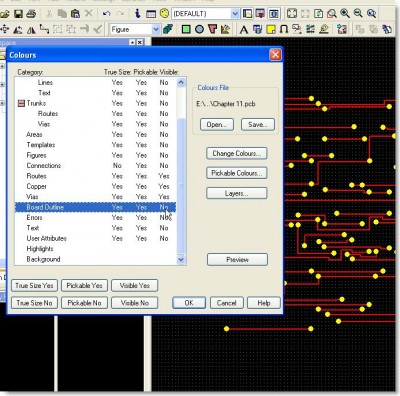Image resolution: width=400 pixels, height=396 pixels.
Task: Click the highlighter pencil tool icon
Action: 324,29
